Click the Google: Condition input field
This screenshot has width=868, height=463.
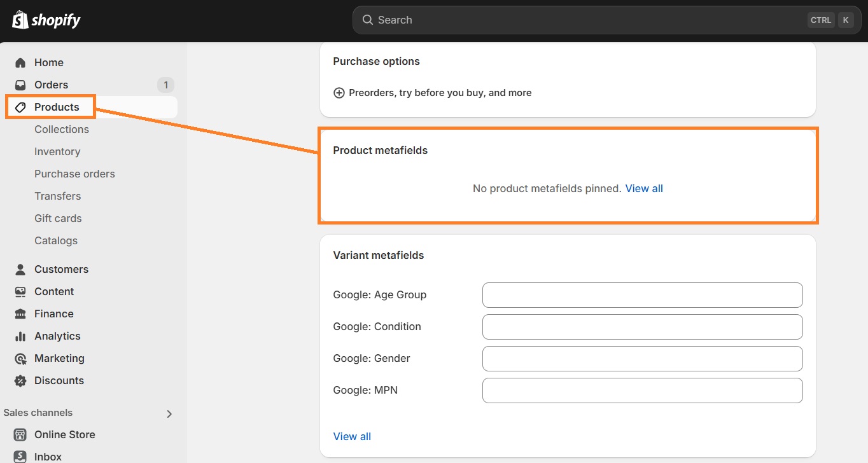tap(642, 326)
